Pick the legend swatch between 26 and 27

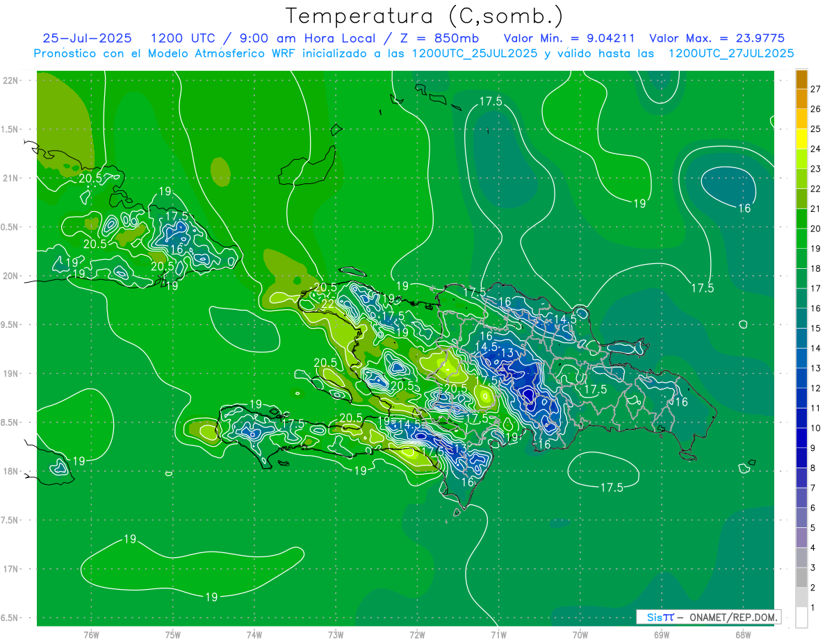pyautogui.click(x=801, y=99)
